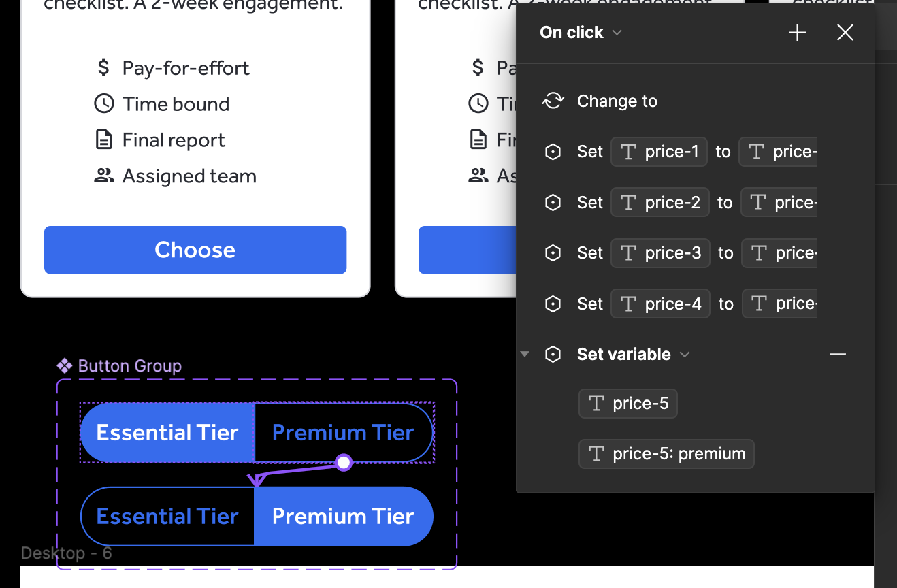Click the Choose button on first card
The height and width of the screenshot is (588, 897).
point(195,250)
